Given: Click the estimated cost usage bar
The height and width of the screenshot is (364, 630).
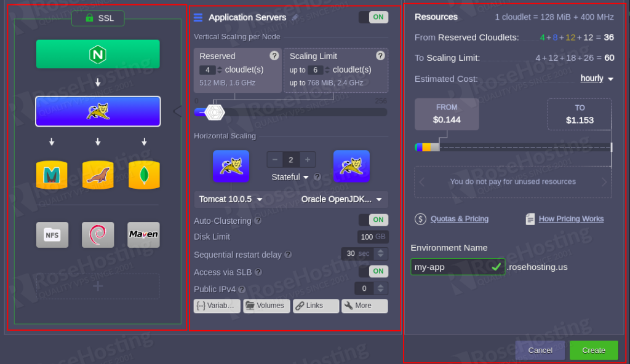Looking at the screenshot, I should coord(513,147).
